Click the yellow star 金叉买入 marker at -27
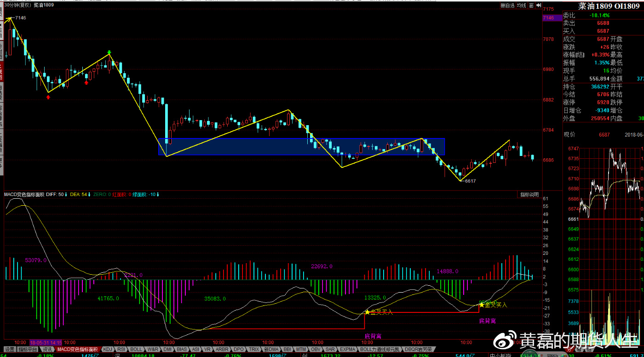This screenshot has height=357, width=644. 367,312
